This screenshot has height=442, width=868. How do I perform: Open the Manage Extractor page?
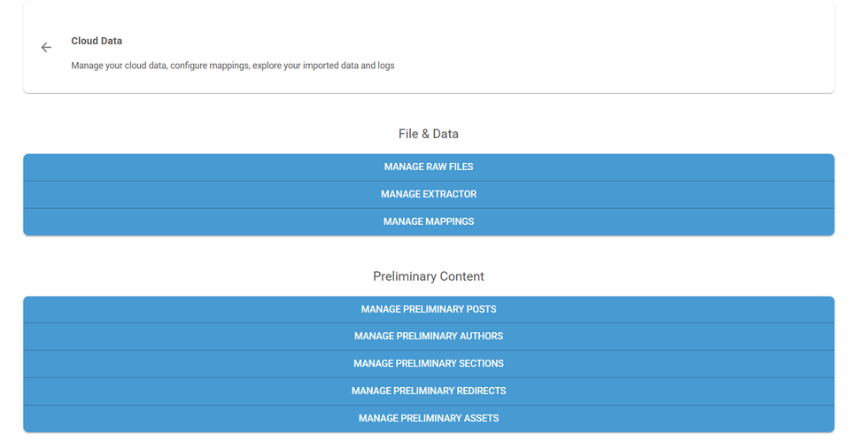[429, 195]
